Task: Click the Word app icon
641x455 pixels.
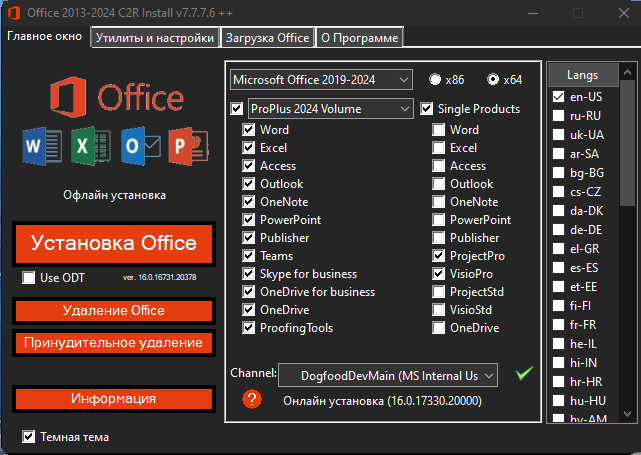Action: point(42,146)
